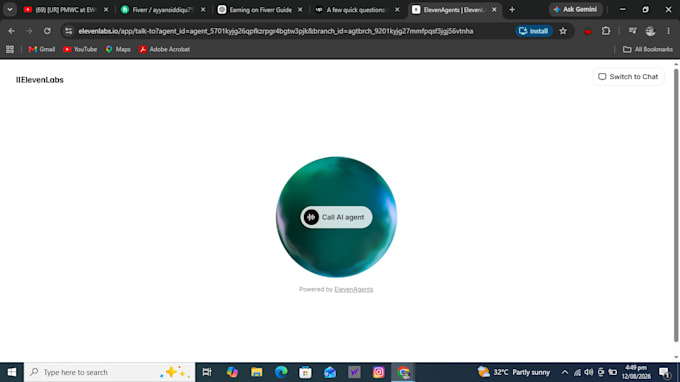Expand the tab search dropdown arrow
The image size is (680, 382).
[10, 10]
